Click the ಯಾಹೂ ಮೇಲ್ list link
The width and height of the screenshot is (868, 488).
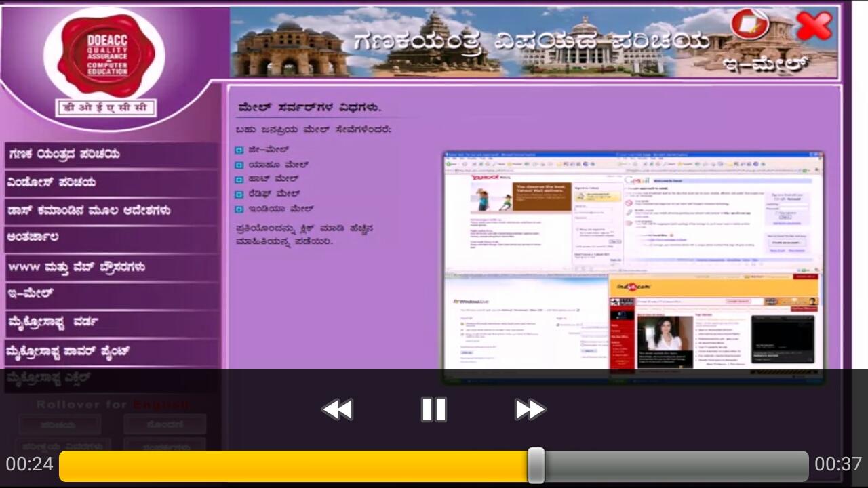point(278,165)
